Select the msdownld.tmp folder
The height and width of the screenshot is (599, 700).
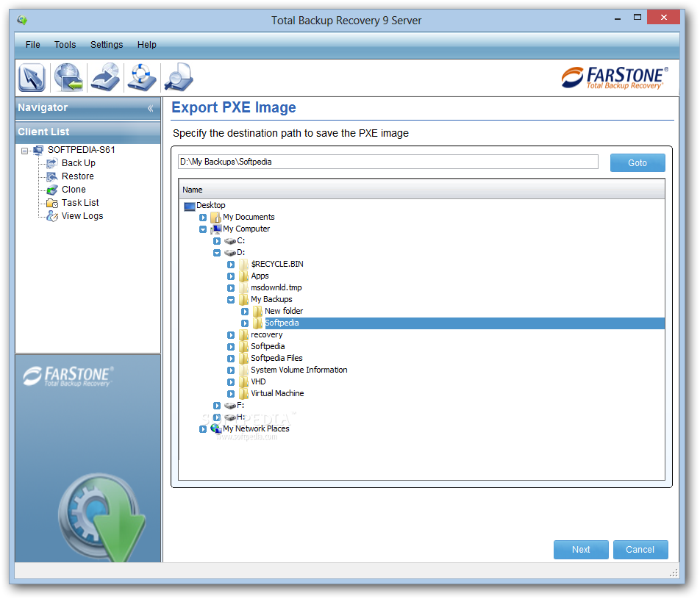click(x=276, y=288)
